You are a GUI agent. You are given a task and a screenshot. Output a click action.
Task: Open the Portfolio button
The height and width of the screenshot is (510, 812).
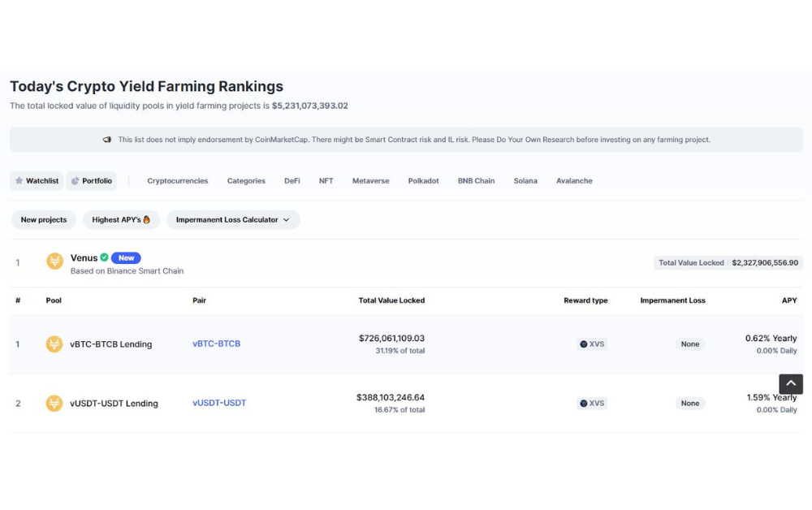91,181
